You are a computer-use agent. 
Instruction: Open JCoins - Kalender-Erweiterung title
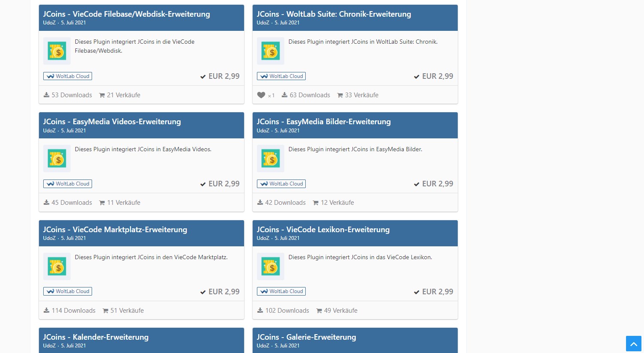[95, 337]
